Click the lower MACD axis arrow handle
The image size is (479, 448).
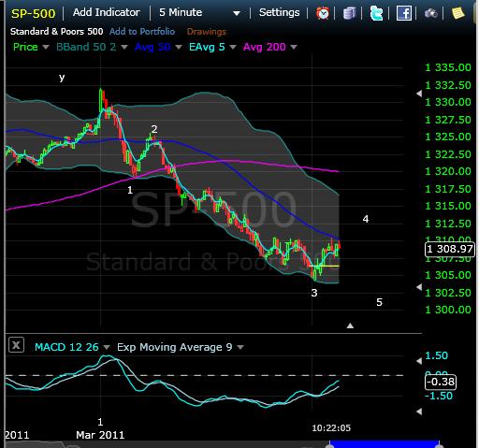coord(419,412)
